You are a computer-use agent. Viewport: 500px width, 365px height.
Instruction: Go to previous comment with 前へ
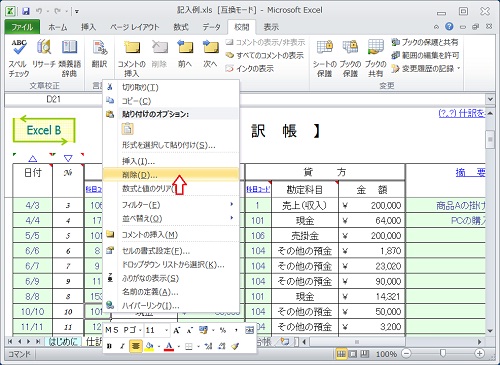click(185, 54)
